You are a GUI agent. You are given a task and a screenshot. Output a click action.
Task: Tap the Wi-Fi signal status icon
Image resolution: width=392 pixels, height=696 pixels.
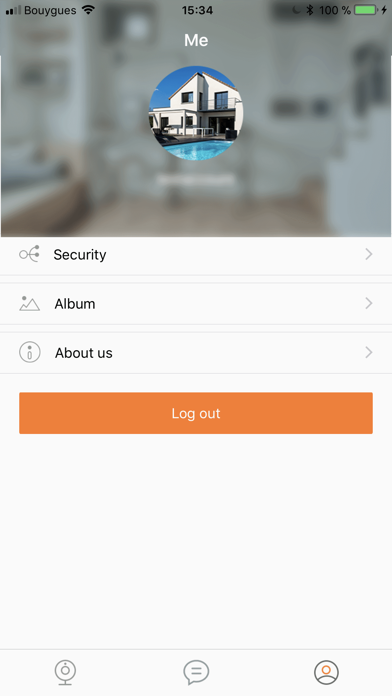(x=88, y=10)
